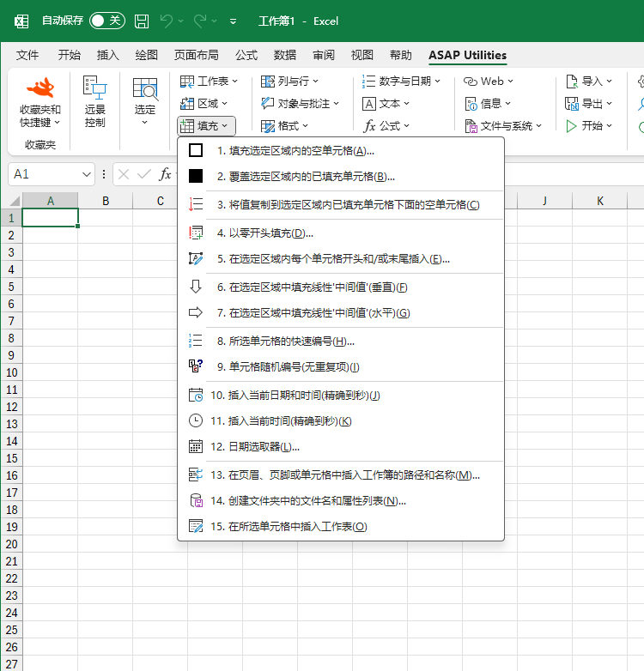
Task: Select row 20 header
Action: pyautogui.click(x=11, y=544)
